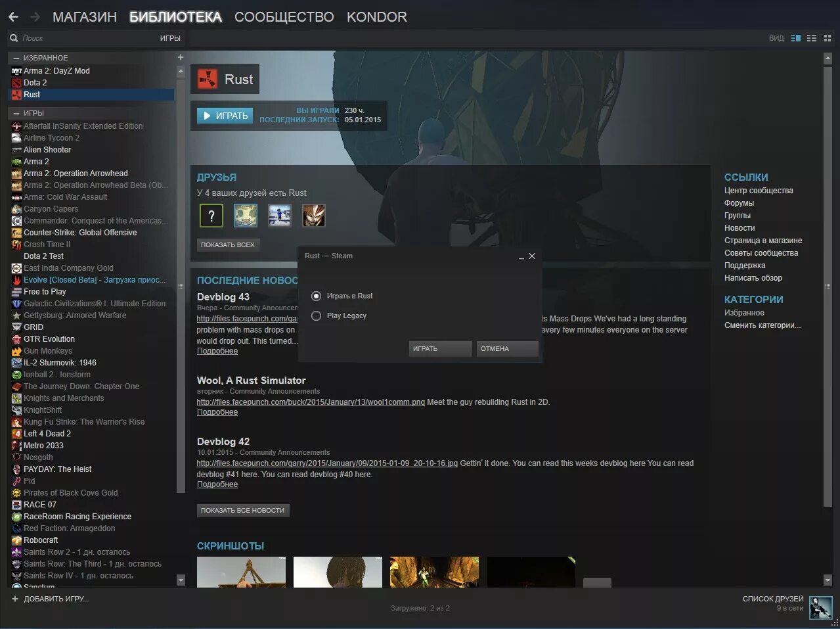The image size is (840, 629).
Task: Click Сменить категории link
Action: [763, 325]
